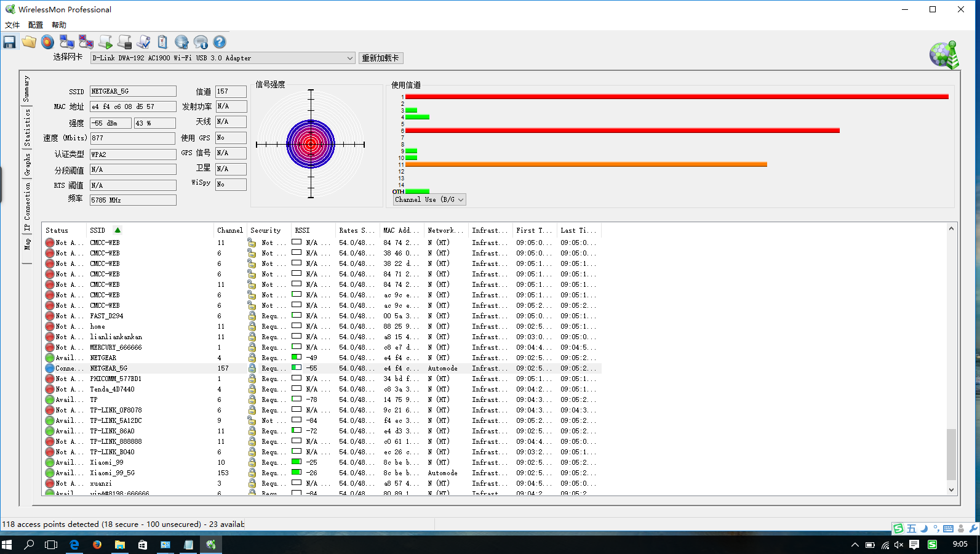The image size is (980, 554).
Task: Click the taskbar search magnifier icon
Action: 29,545
